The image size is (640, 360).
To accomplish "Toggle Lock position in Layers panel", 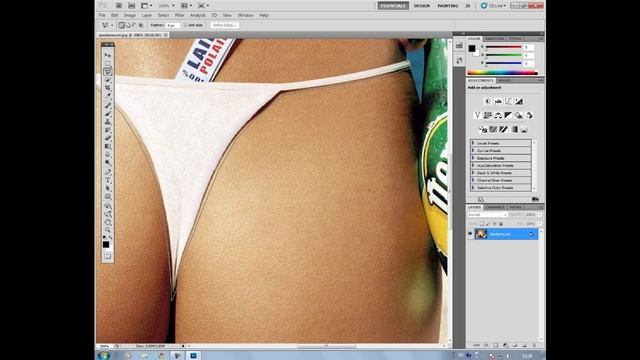I will tap(495, 224).
